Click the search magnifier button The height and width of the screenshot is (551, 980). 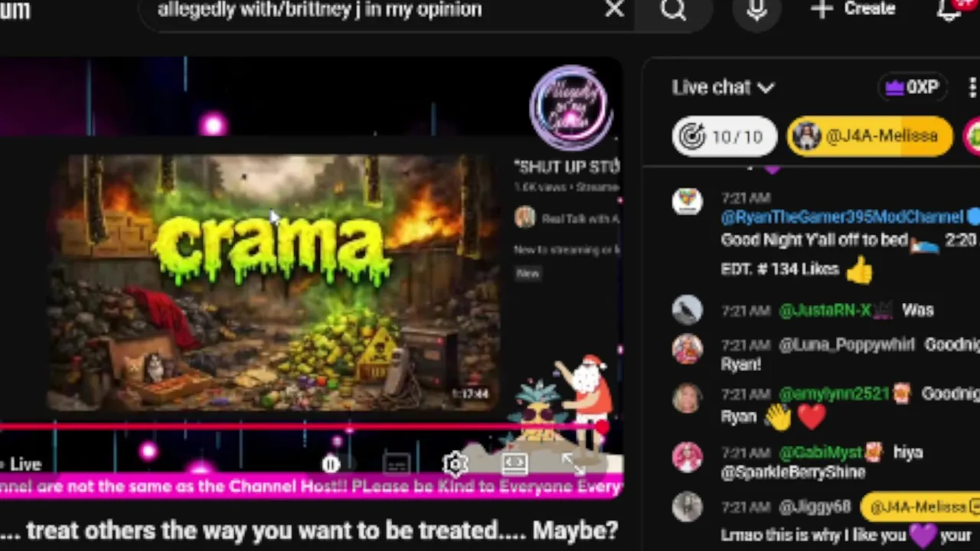point(674,9)
